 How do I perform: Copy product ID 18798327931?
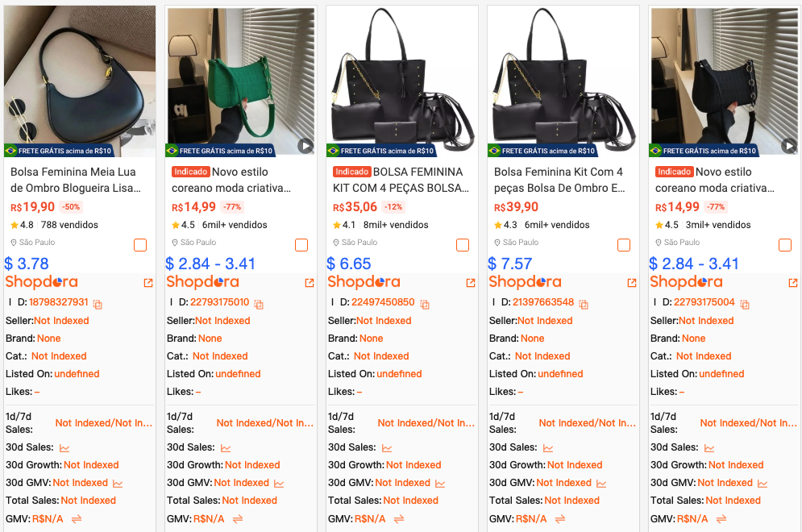98,304
